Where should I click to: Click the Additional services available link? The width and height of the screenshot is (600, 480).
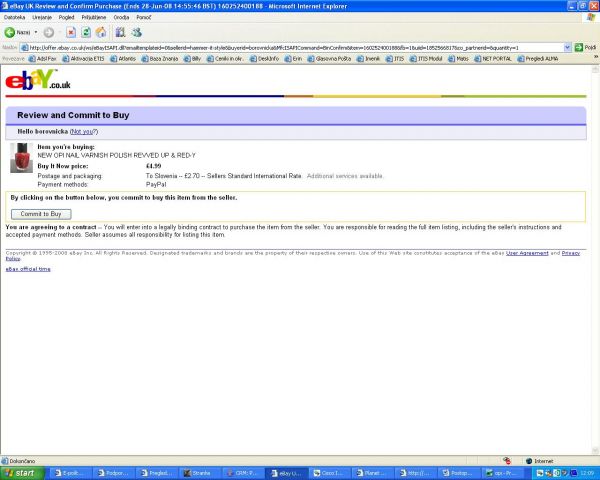tap(345, 176)
